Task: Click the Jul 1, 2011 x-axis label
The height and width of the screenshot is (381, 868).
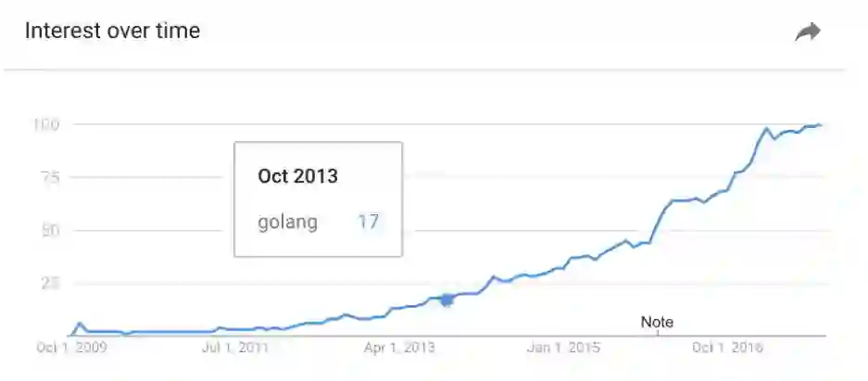Action: tap(235, 349)
